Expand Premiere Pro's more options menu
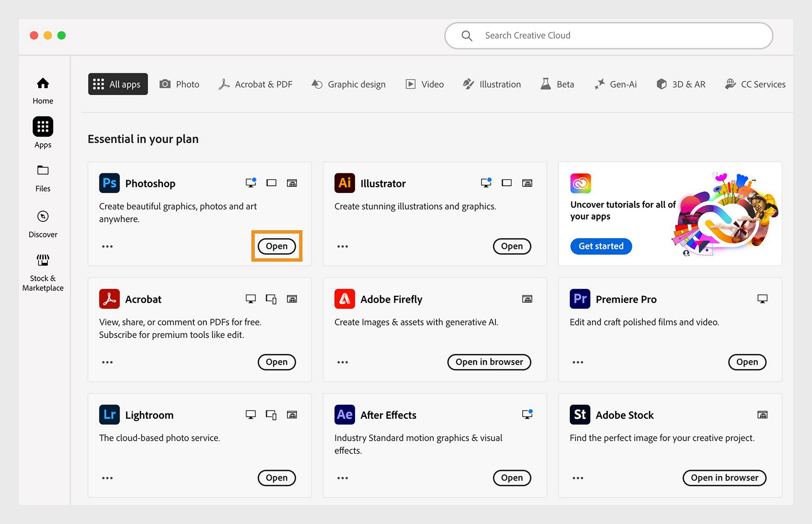 pos(578,362)
